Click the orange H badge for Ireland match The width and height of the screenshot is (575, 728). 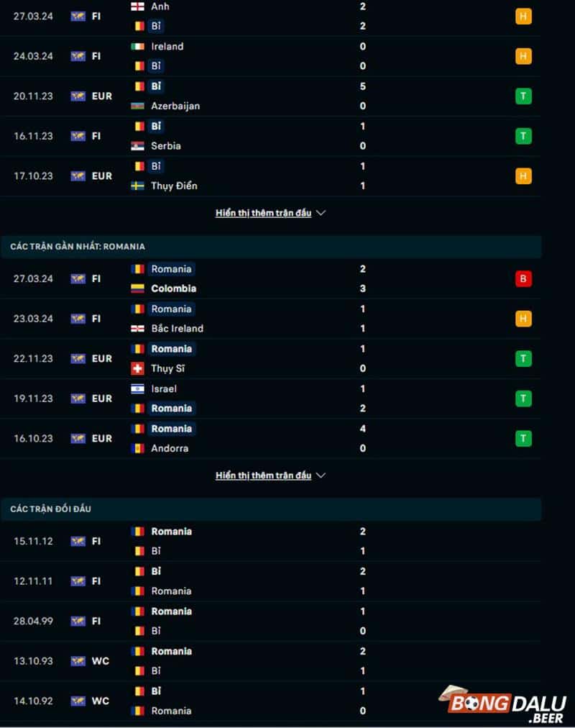(x=523, y=56)
